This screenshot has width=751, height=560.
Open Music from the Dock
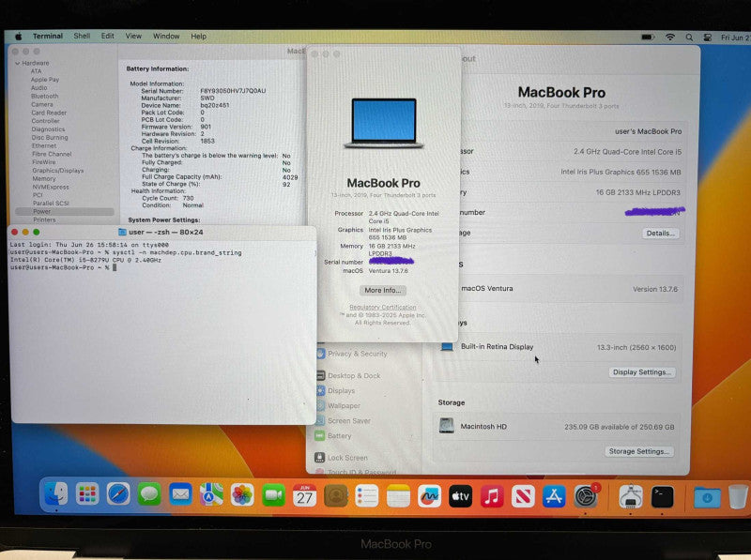coord(492,497)
